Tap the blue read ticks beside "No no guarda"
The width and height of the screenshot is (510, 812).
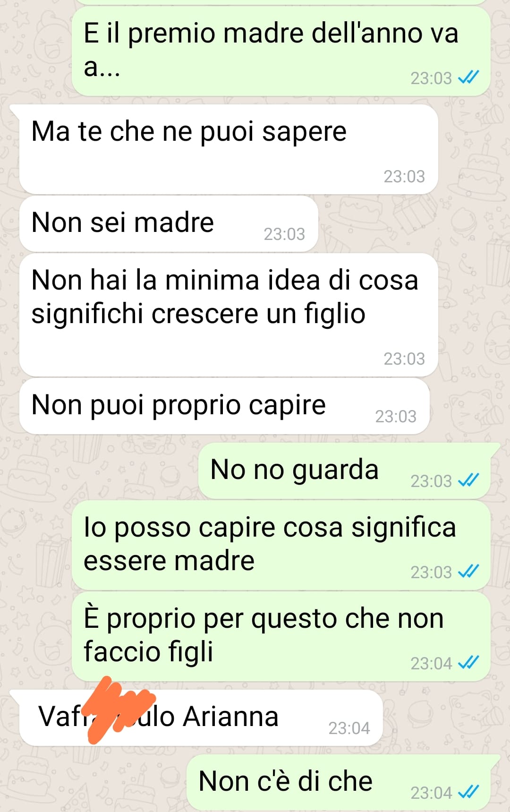(468, 480)
